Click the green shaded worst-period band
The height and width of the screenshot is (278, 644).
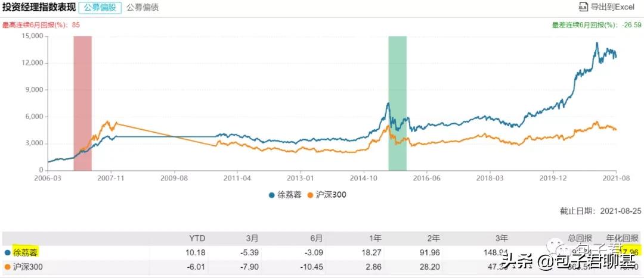[397, 101]
